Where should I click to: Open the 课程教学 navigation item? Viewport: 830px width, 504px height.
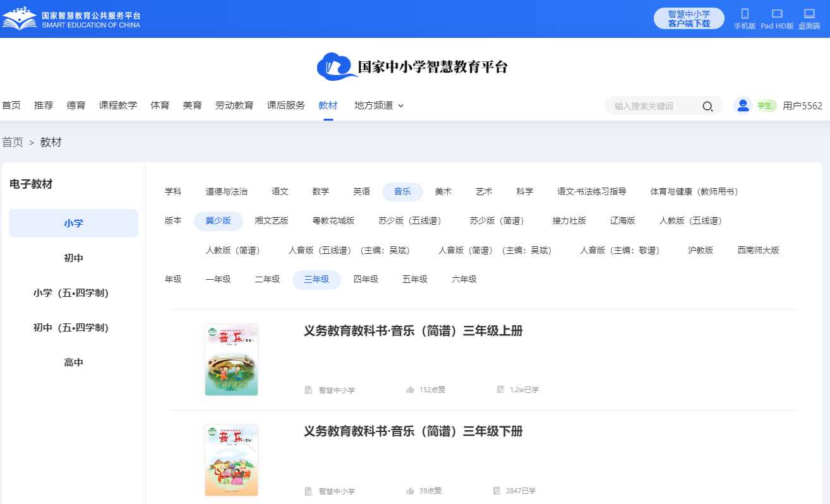pos(117,105)
